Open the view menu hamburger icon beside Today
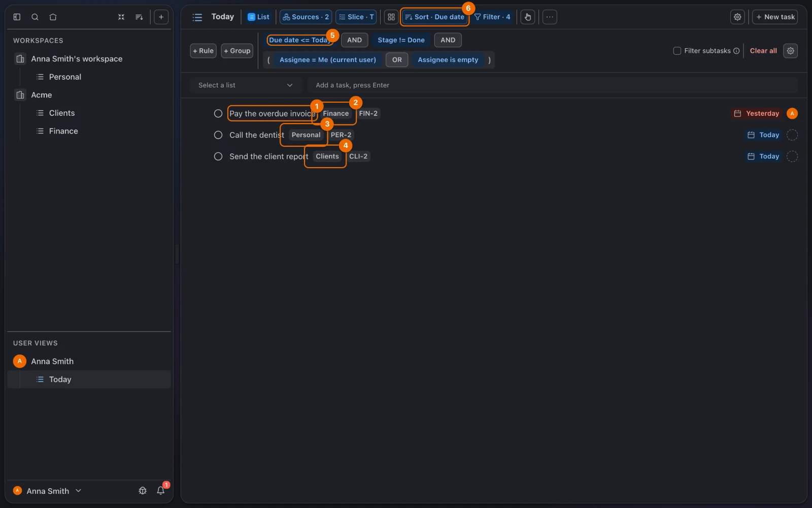Image resolution: width=812 pixels, height=508 pixels. (x=197, y=17)
